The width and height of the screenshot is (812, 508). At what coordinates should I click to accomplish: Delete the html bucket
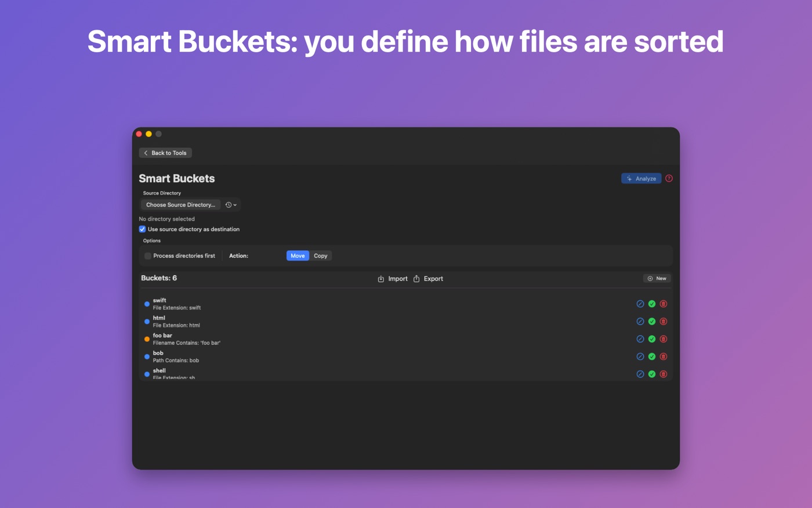coord(664,321)
